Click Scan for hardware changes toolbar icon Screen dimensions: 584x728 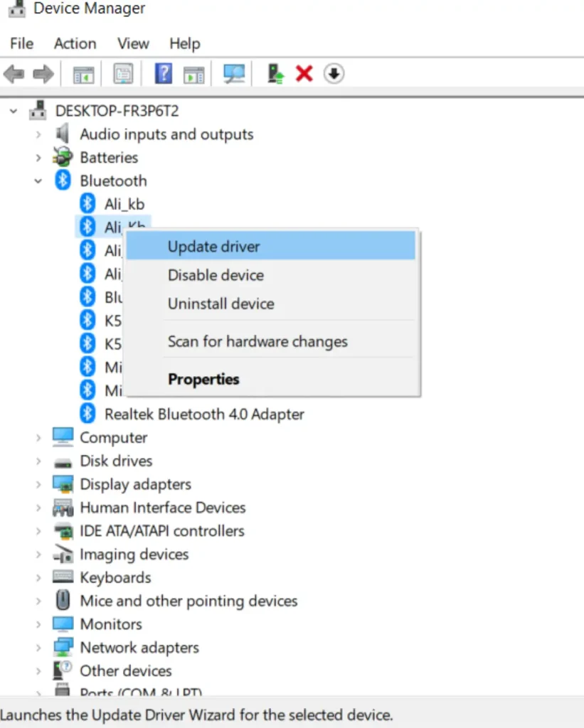pos(233,73)
